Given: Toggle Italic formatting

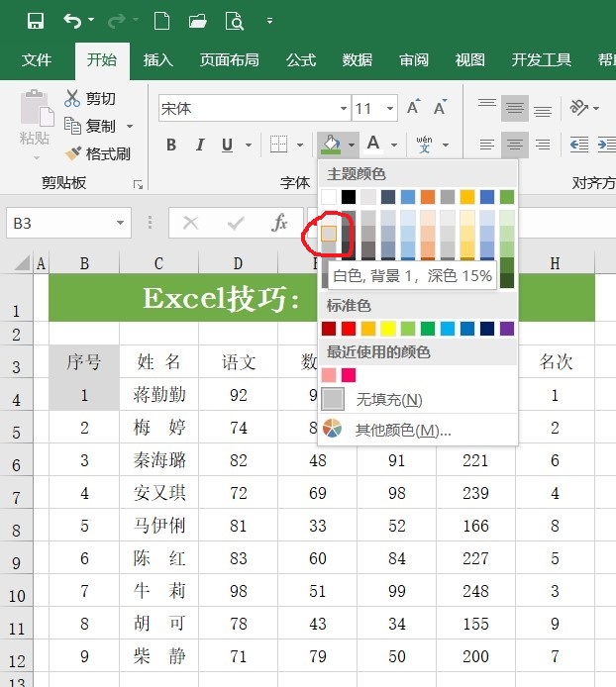Looking at the screenshot, I should [200, 145].
